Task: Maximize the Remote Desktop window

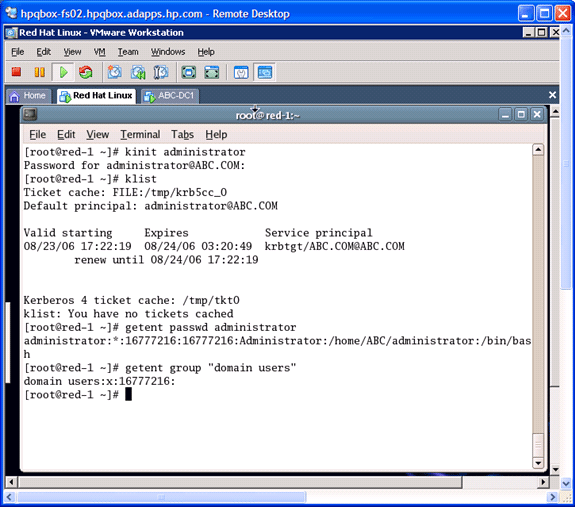Action: click(x=544, y=13)
